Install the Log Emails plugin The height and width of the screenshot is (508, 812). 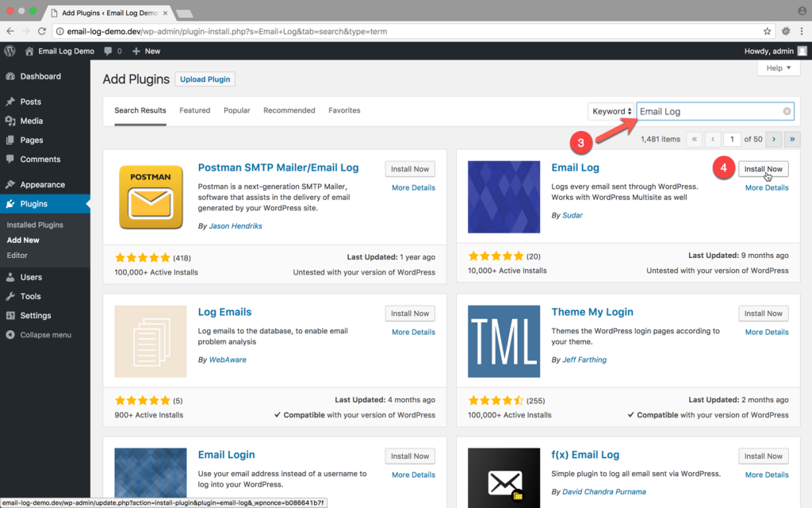click(410, 314)
